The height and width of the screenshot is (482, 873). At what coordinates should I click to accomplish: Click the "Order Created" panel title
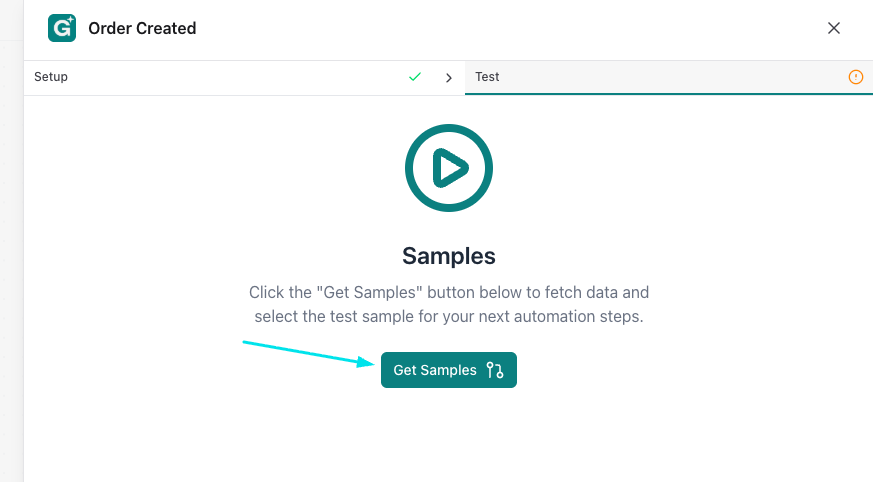[x=142, y=28]
